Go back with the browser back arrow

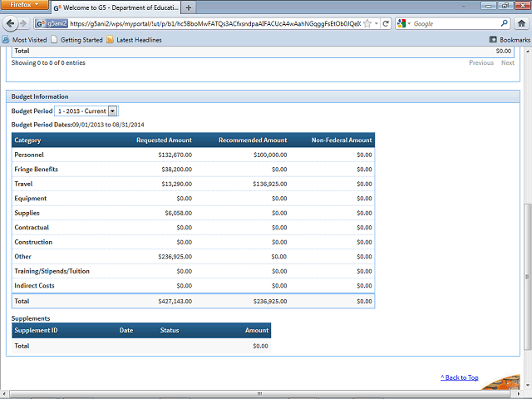pyautogui.click(x=10, y=23)
